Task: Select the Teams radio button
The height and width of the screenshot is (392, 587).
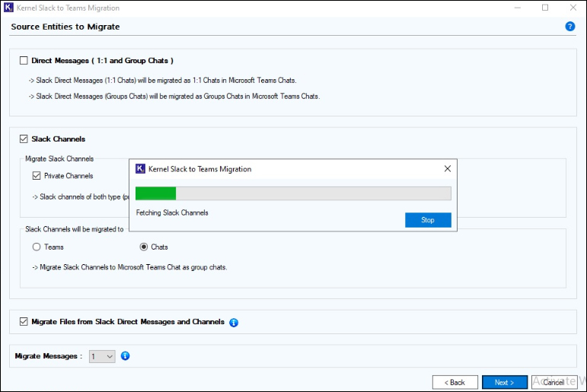Action: [37, 247]
